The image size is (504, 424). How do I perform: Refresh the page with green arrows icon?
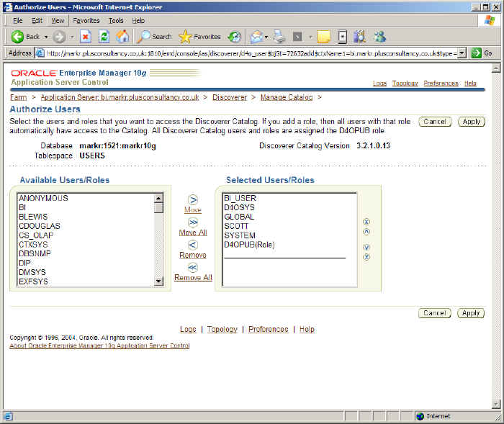pos(104,37)
